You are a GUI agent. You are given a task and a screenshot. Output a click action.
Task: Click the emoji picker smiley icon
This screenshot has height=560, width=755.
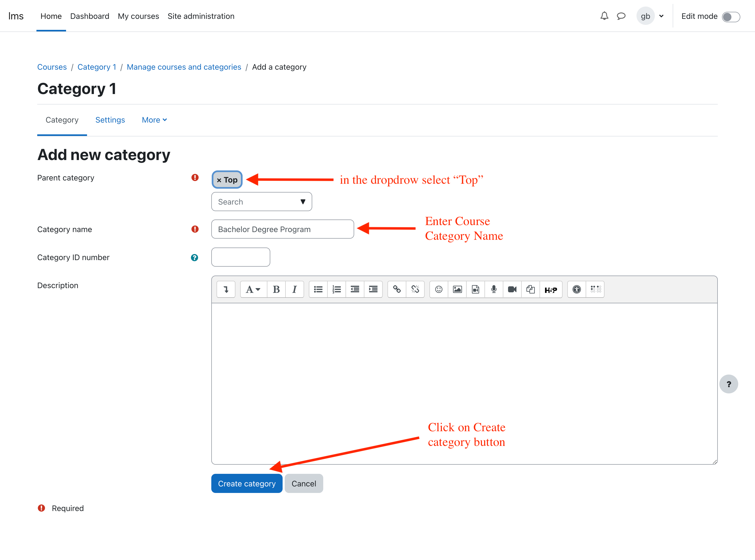pyautogui.click(x=439, y=289)
